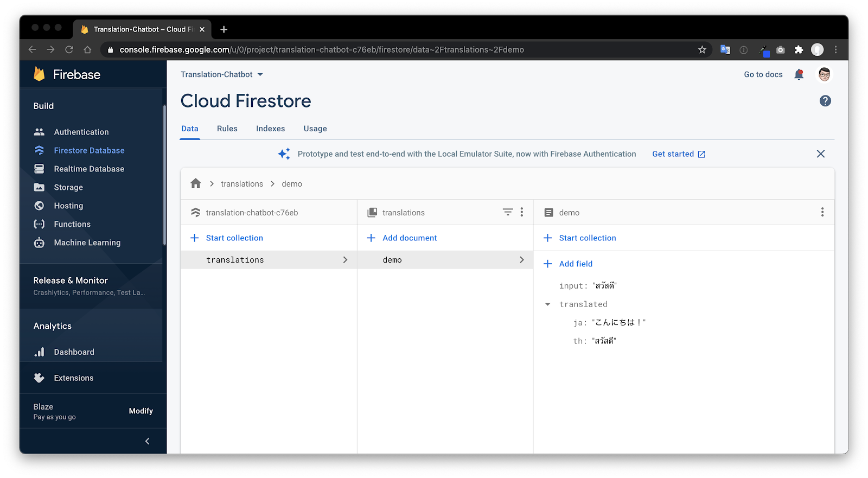Viewport: 868px width, 478px height.
Task: Open Analytics Dashboard
Action: point(74,352)
